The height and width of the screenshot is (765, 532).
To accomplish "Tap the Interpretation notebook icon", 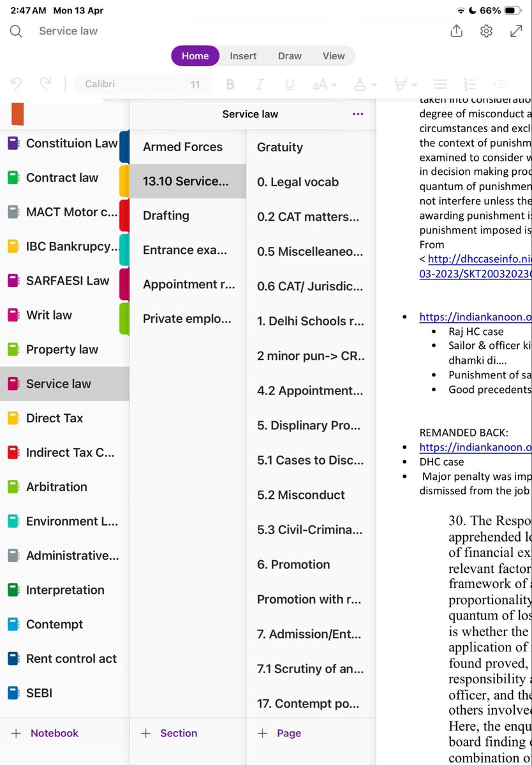I will click(x=13, y=590).
